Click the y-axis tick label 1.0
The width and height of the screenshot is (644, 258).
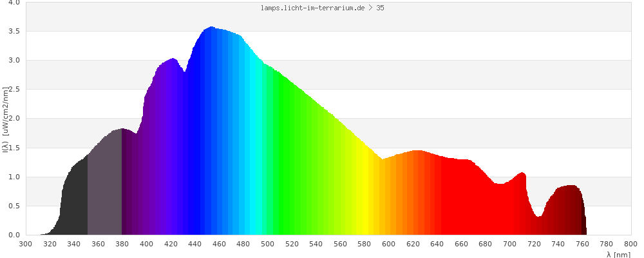[x=14, y=177]
